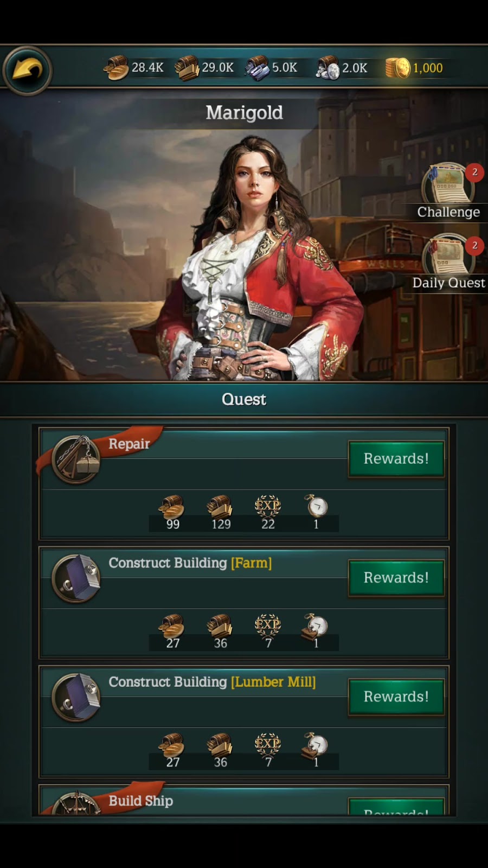
Task: Tap the iron resource icon showing 5.0K
Action: 256,68
